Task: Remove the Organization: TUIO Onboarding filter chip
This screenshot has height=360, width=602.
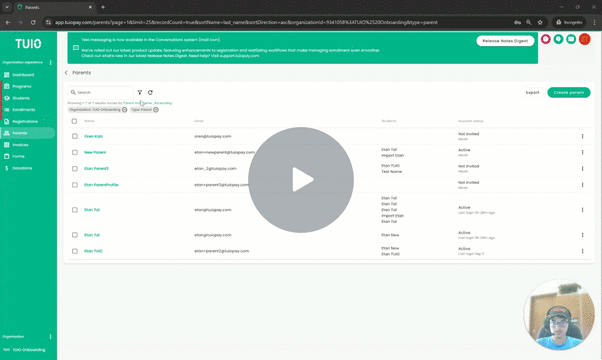Action: click(124, 110)
